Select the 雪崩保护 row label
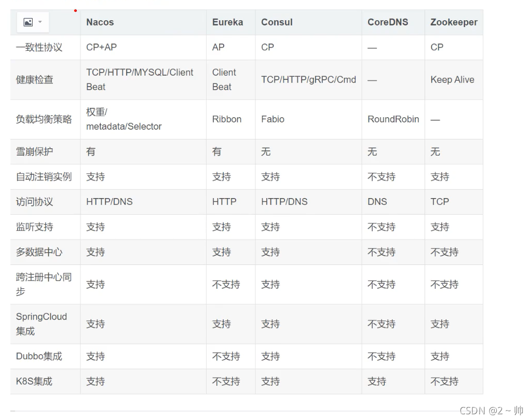The height and width of the screenshot is (420, 531). click(x=34, y=151)
